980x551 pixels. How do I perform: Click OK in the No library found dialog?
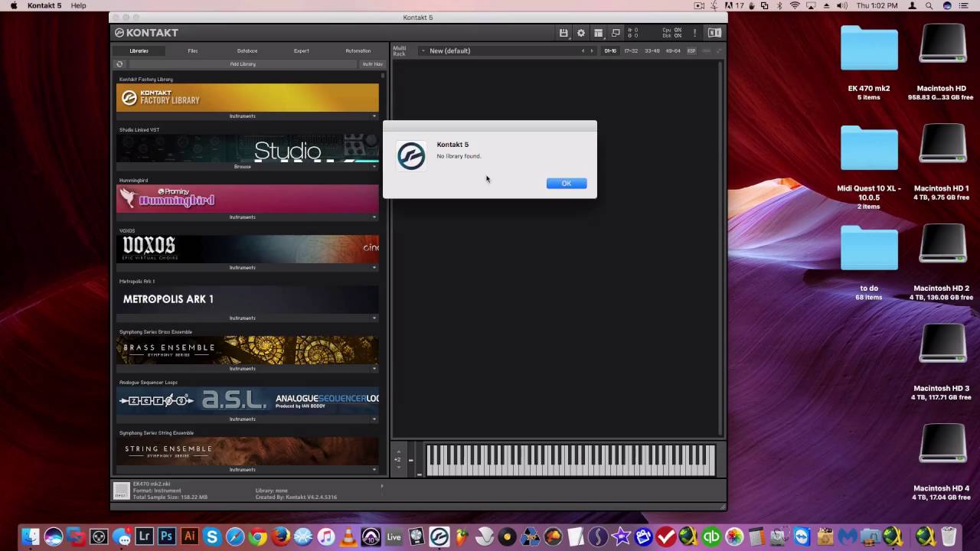click(x=566, y=183)
